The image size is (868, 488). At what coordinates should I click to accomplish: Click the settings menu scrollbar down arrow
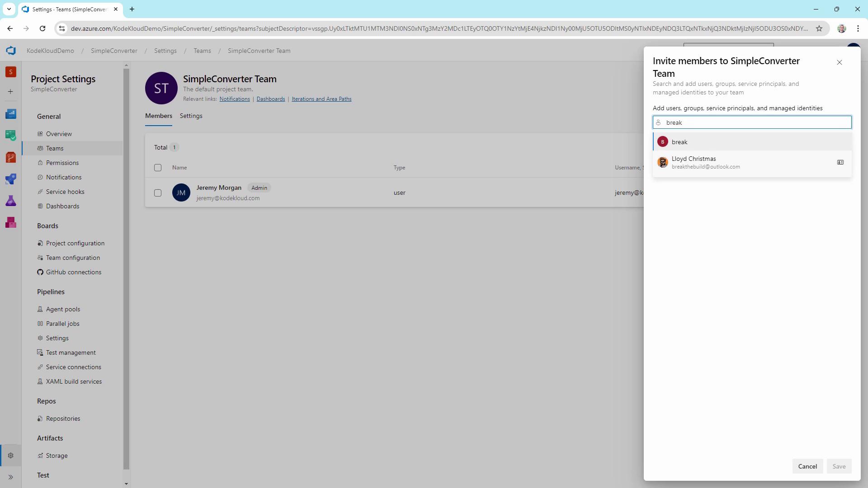[x=126, y=484]
